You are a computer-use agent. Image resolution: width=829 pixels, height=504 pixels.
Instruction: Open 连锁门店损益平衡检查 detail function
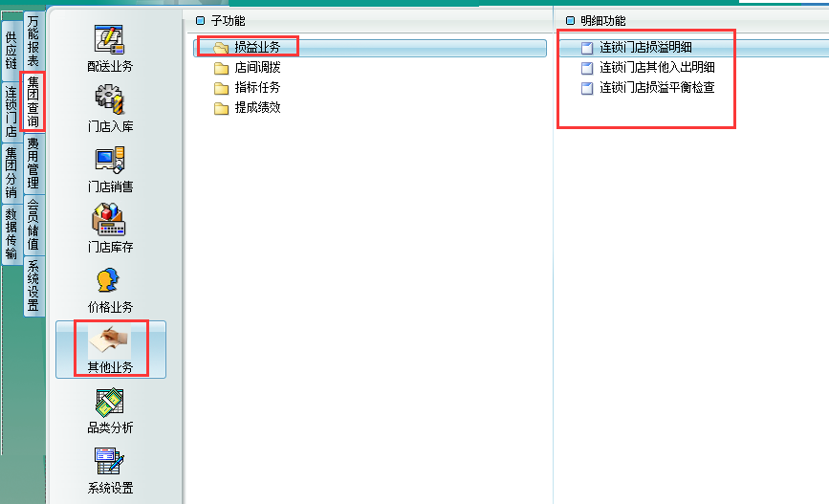click(657, 87)
